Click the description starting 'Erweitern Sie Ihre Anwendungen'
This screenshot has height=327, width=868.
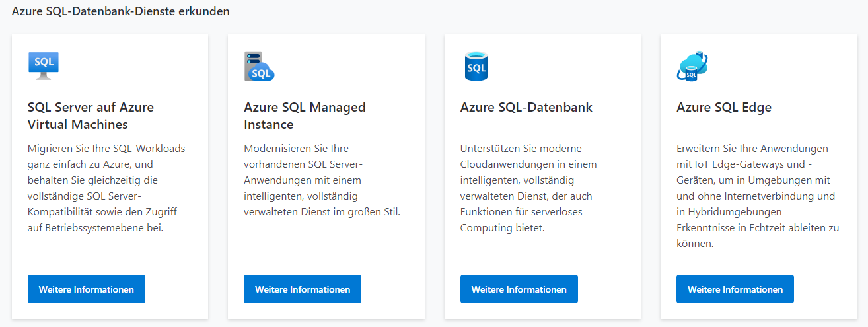pos(758,196)
